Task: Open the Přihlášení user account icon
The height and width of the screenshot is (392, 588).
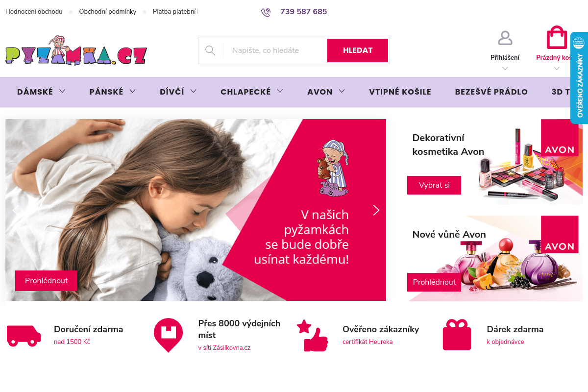Action: (505, 38)
